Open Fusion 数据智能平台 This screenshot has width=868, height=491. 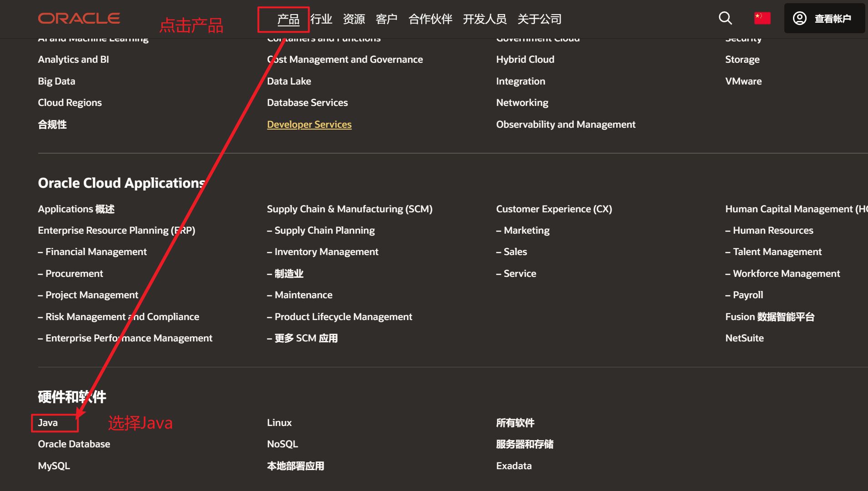[x=770, y=317]
